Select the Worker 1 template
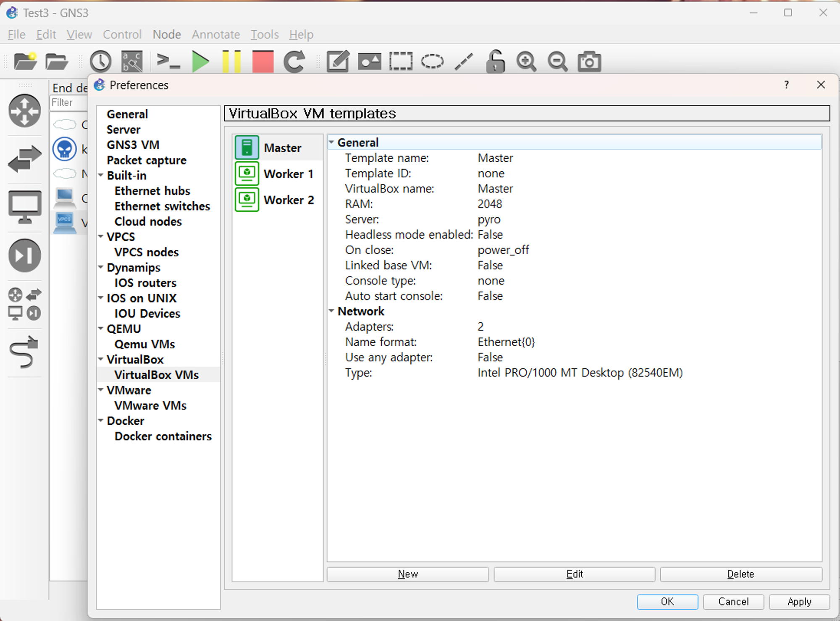Image resolution: width=840 pixels, height=621 pixels. click(x=277, y=174)
